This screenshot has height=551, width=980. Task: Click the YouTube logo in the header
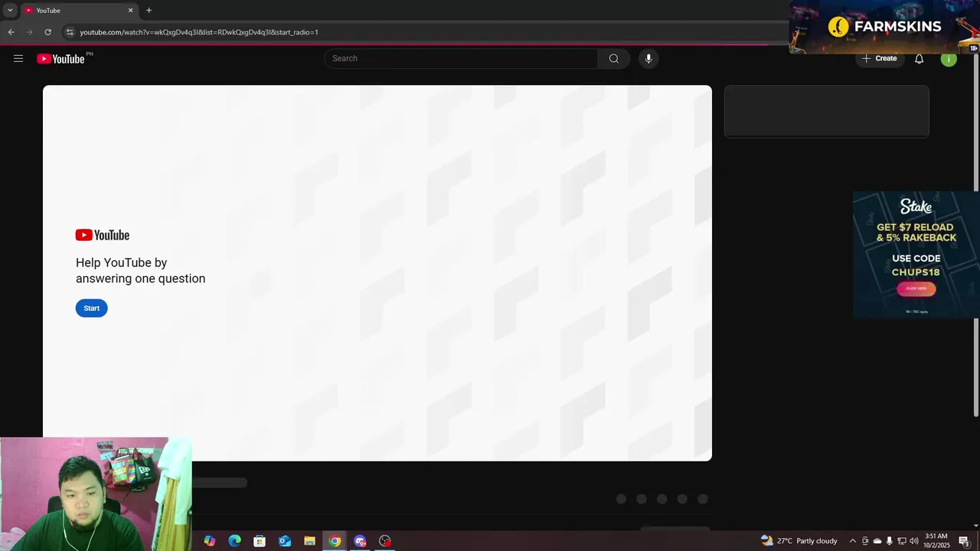[60, 59]
